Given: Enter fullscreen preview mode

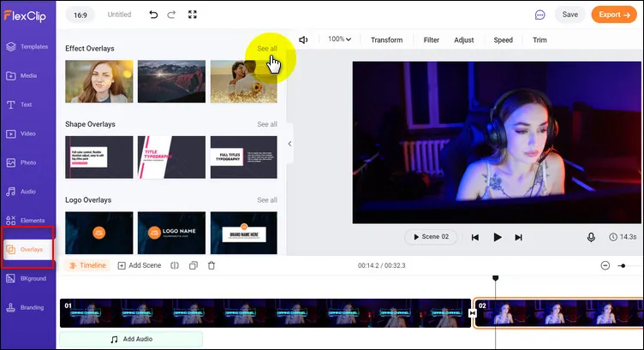Looking at the screenshot, I should click(x=192, y=15).
